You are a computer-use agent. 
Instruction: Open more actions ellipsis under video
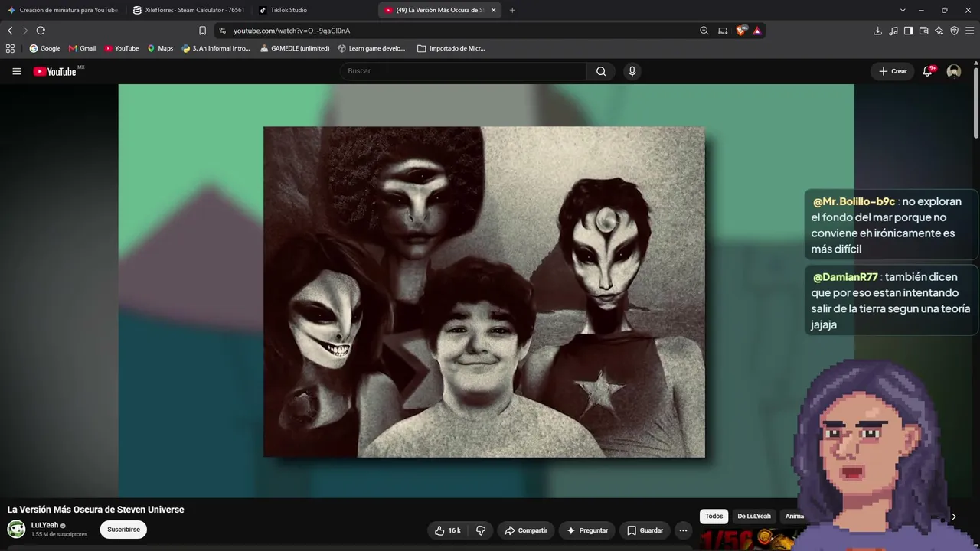683,530
